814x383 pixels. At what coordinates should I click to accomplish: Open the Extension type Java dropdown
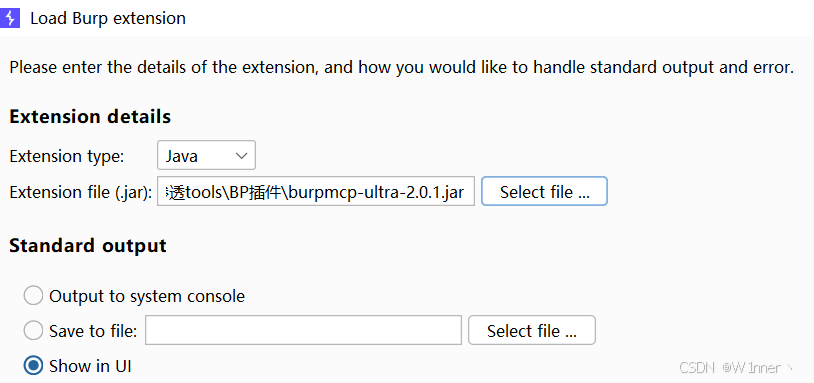tap(206, 155)
